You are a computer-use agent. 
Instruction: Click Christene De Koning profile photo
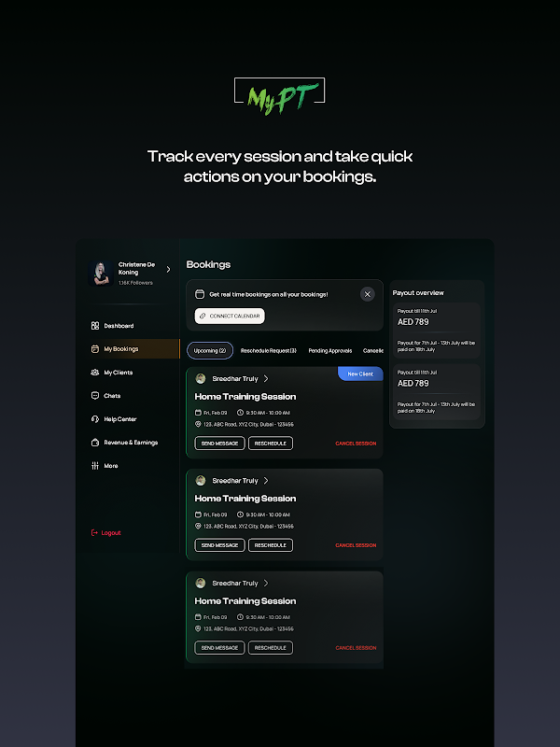[x=101, y=273]
